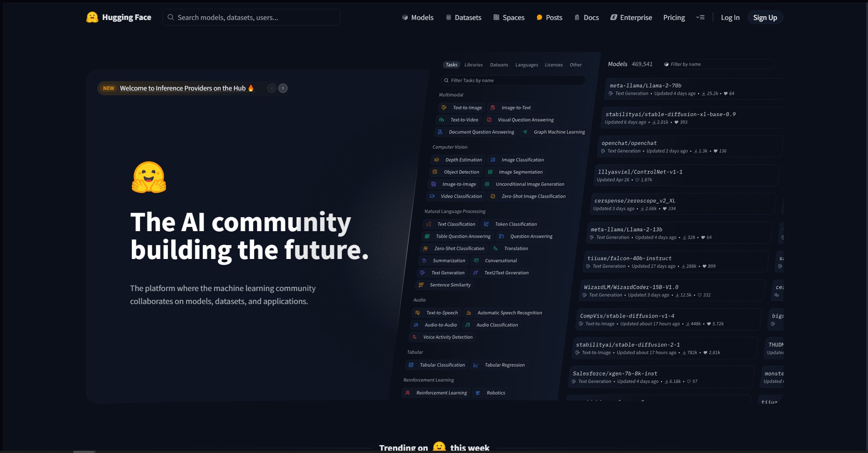Image resolution: width=868 pixels, height=453 pixels.
Task: Go to the Spaces page
Action: point(509,17)
